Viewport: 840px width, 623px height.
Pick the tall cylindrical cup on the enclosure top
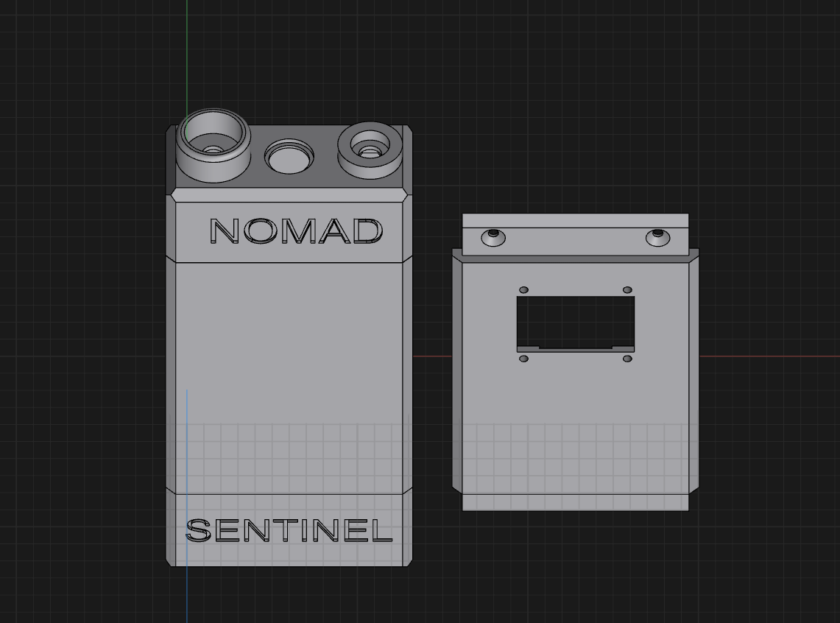(x=213, y=145)
